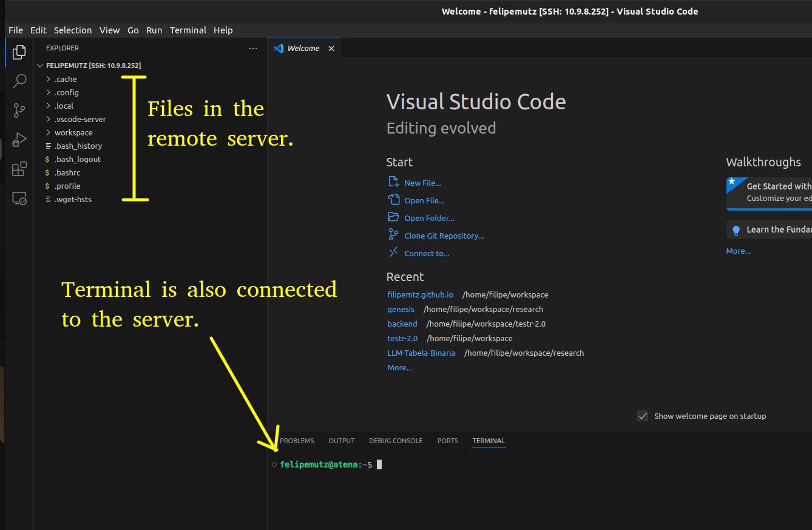Click the dollar icon beside .bashrc
The width and height of the screenshot is (812, 530).
tap(47, 172)
